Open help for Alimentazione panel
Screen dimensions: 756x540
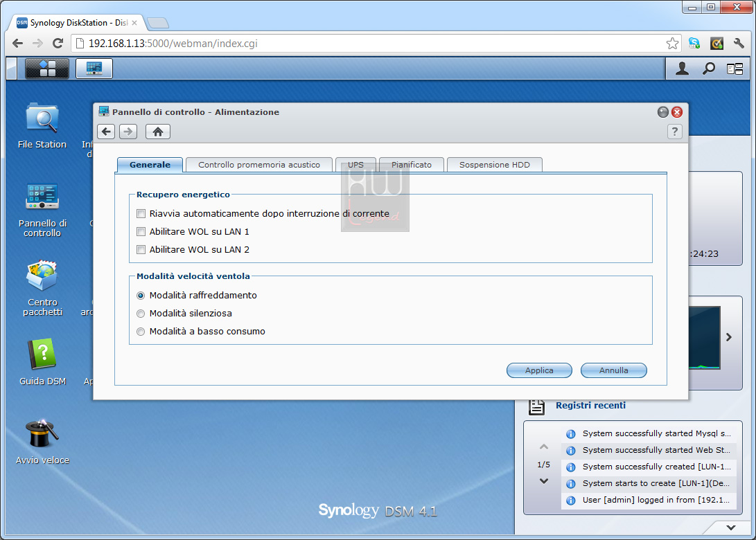(x=674, y=132)
